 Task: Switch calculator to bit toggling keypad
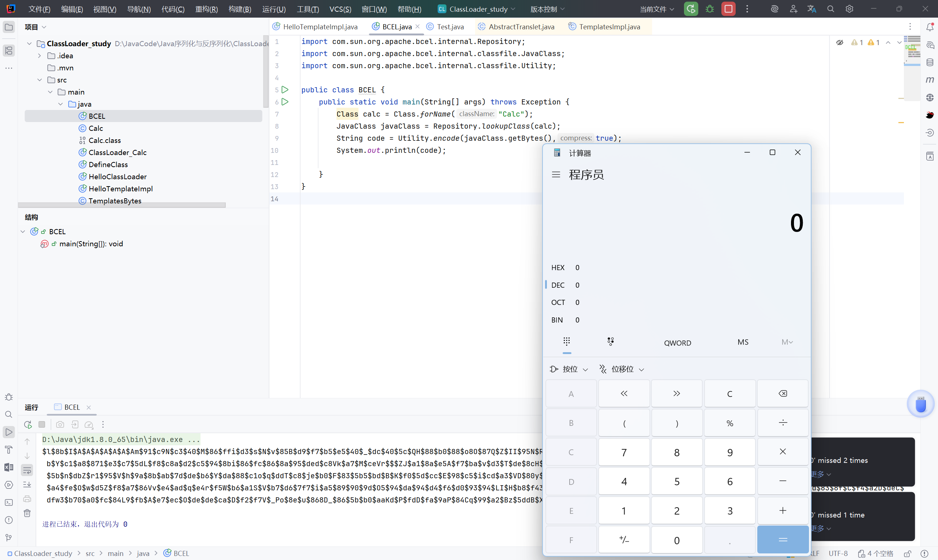click(x=611, y=342)
